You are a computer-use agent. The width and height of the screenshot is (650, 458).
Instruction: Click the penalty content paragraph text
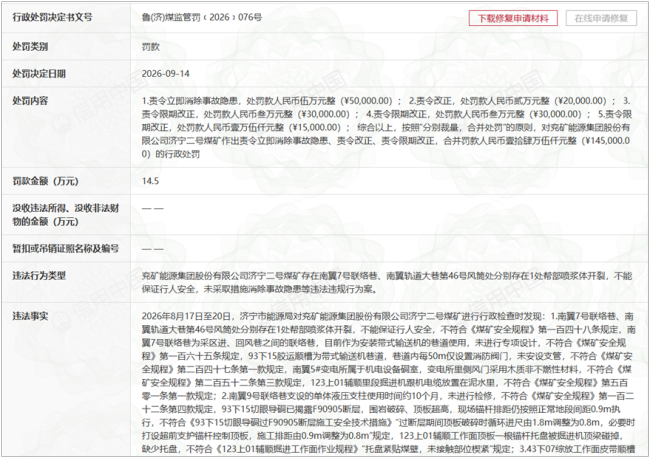(x=386, y=127)
